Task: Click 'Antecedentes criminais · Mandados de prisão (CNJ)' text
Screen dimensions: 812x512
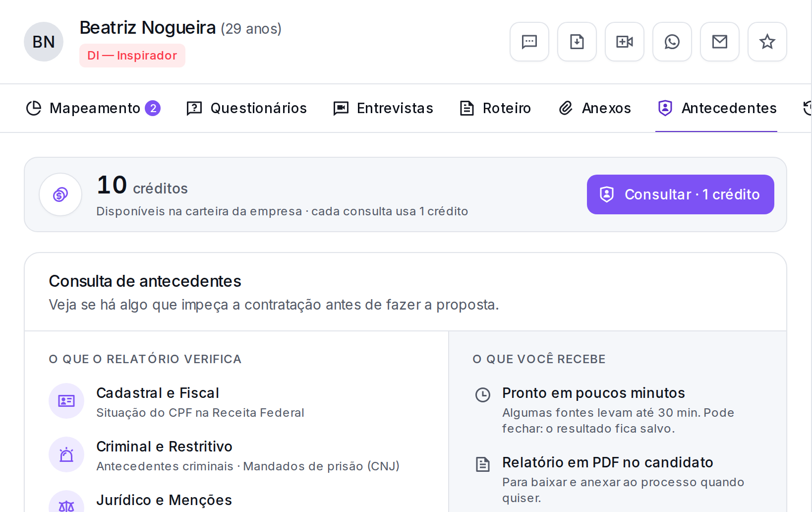Action: pos(248,466)
